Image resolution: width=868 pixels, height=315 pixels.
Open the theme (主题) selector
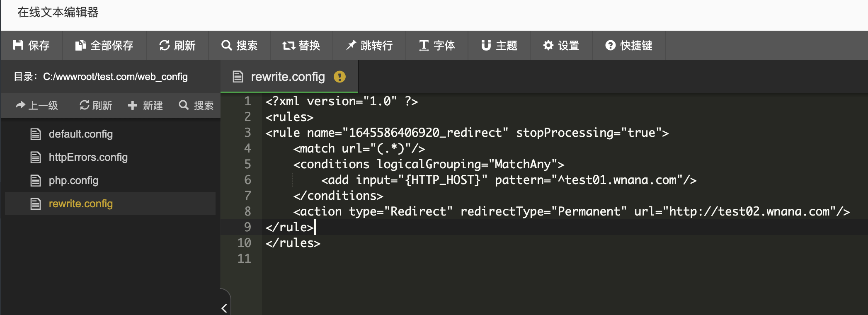tap(499, 46)
